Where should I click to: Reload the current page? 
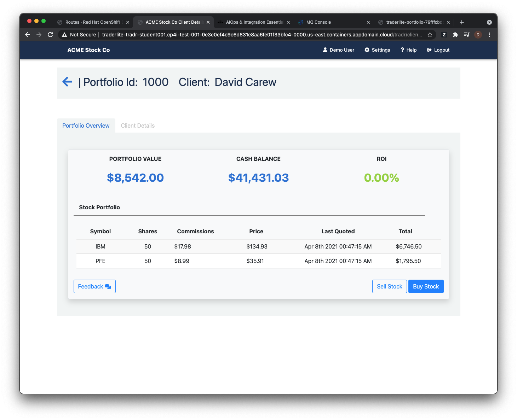pos(50,35)
